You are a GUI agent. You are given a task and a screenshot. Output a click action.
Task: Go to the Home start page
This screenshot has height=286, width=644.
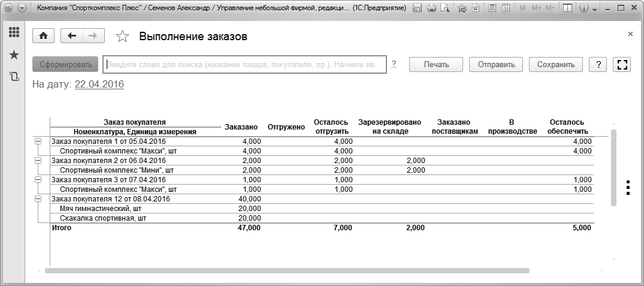pos(44,36)
